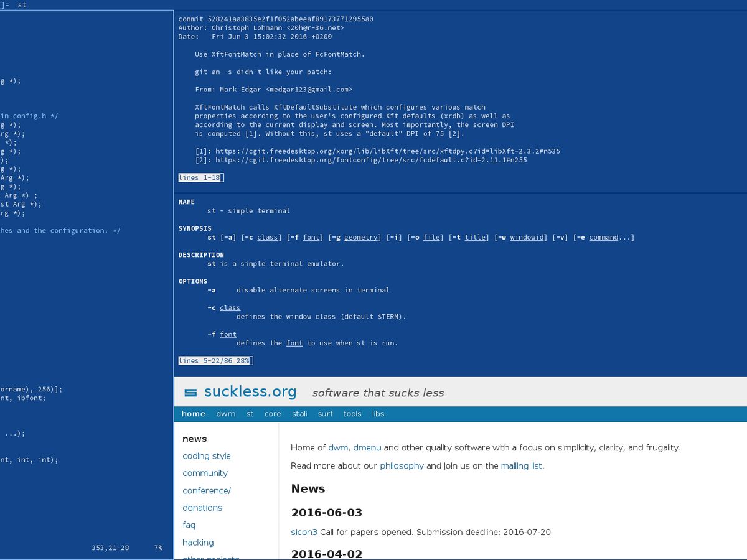This screenshot has width=747, height=560.
Task: Click the 'orname), 256)];' code line
Action: click(x=31, y=390)
